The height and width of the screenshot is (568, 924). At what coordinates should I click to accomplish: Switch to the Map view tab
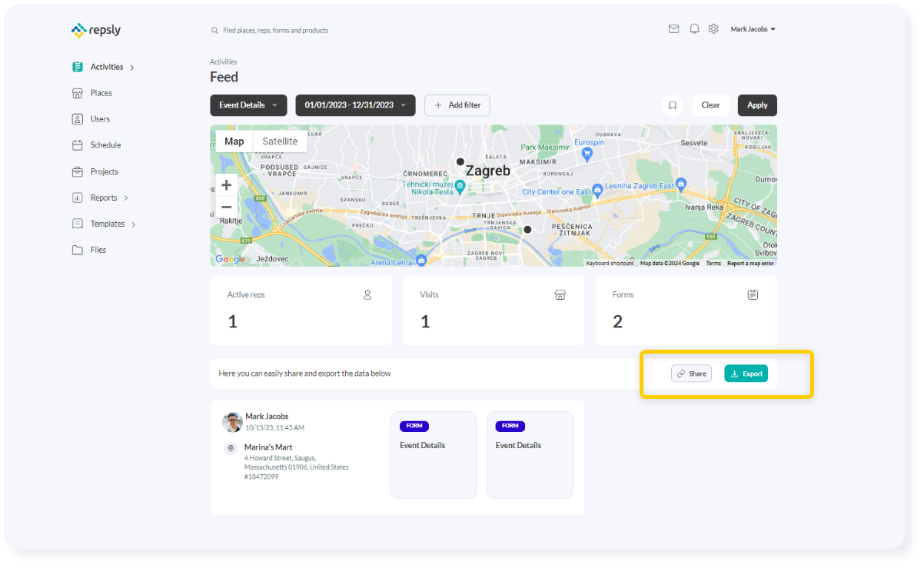tap(234, 141)
